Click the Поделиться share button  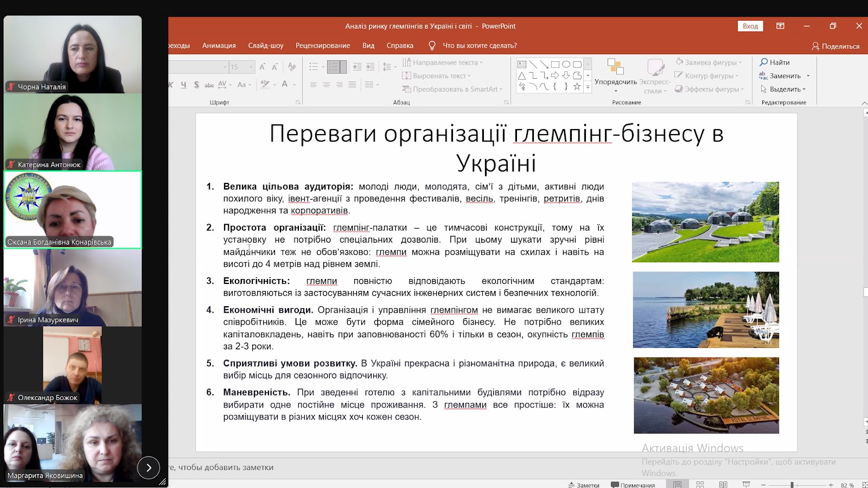(835, 46)
